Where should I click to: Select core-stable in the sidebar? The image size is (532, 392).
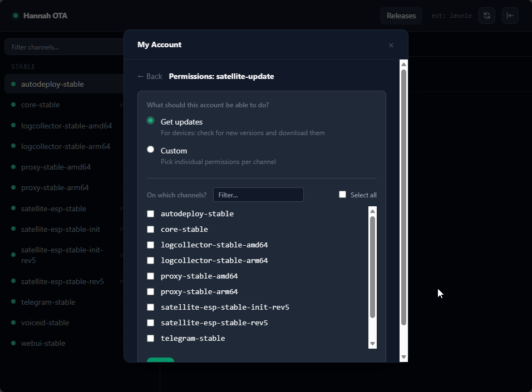pyautogui.click(x=65, y=105)
